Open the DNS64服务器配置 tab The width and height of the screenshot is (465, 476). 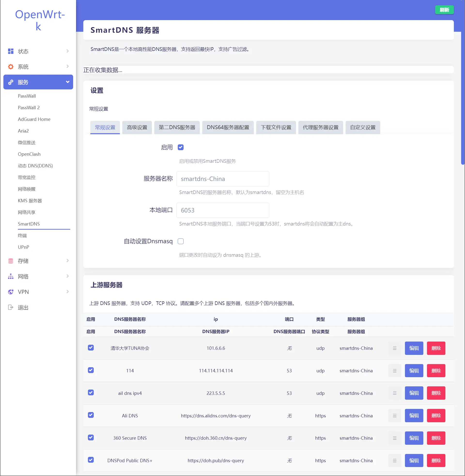(228, 127)
